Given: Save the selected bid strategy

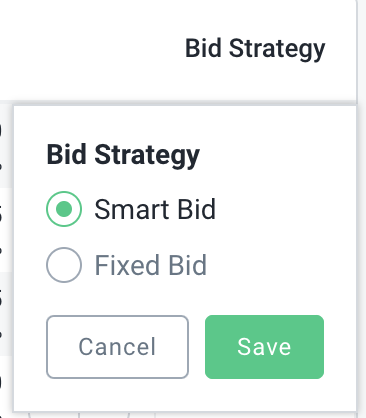Looking at the screenshot, I should pyautogui.click(x=264, y=347).
